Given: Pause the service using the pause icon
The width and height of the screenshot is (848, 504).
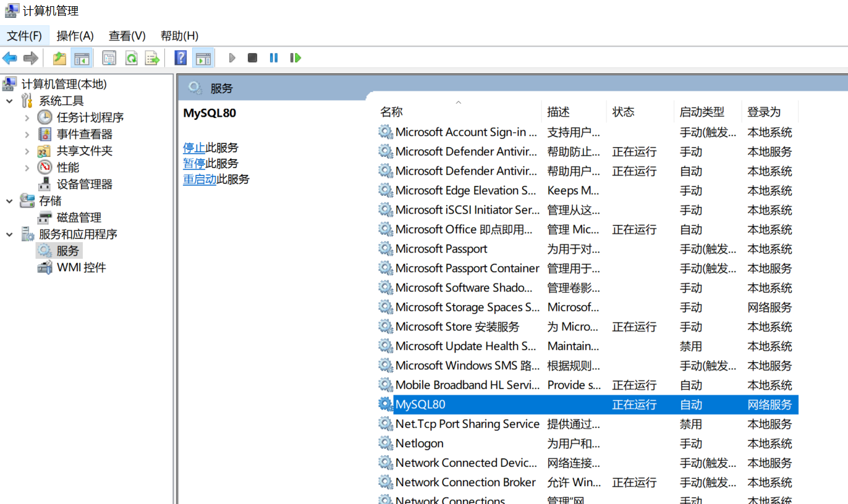Looking at the screenshot, I should tap(274, 57).
